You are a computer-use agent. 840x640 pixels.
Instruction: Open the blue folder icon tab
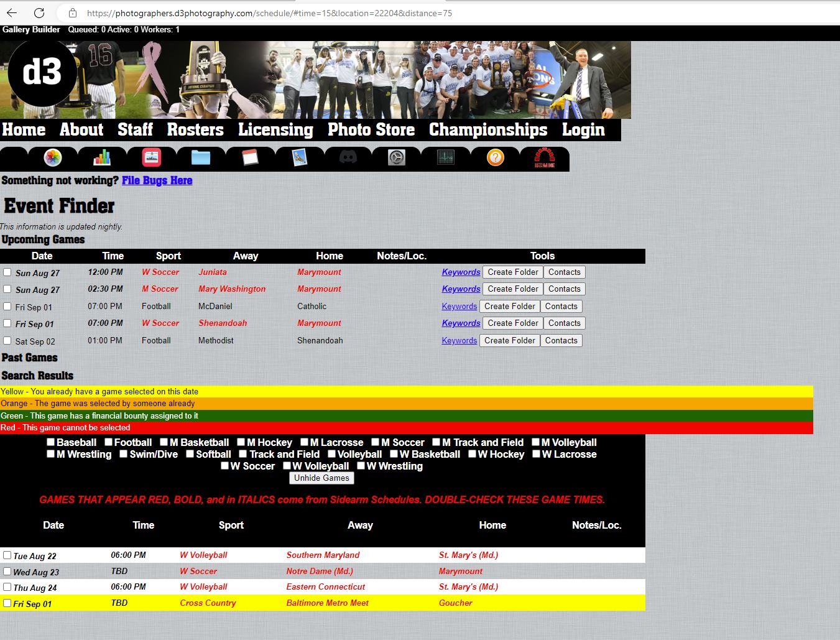pos(201,158)
